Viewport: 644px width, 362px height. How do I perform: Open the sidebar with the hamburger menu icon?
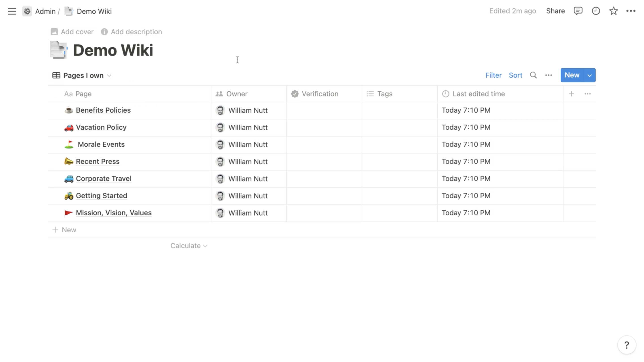(12, 11)
